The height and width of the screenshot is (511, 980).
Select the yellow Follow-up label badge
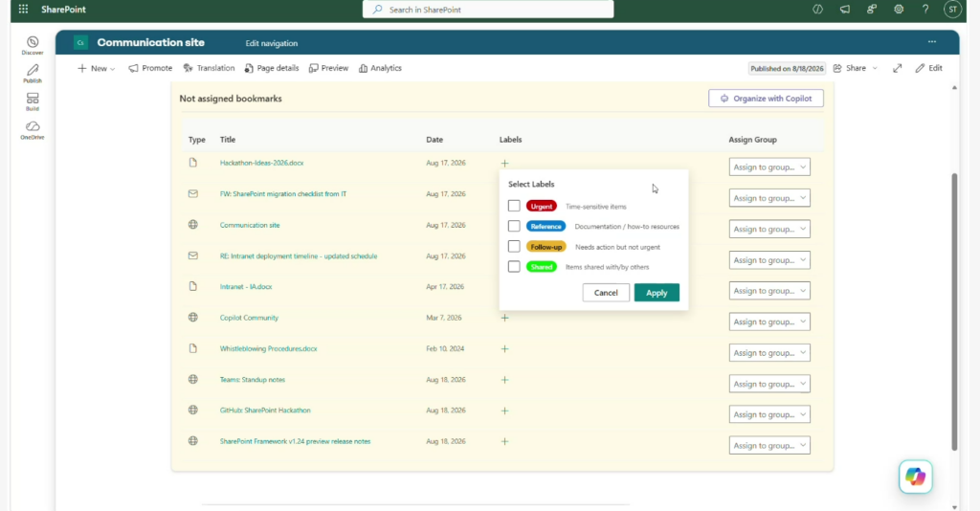click(x=546, y=247)
